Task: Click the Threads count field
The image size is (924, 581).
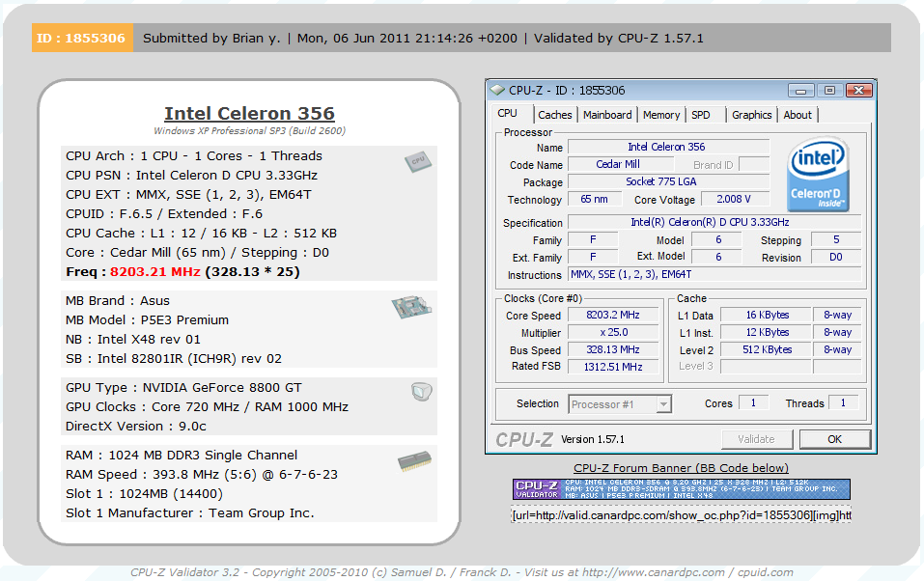Action: click(844, 403)
